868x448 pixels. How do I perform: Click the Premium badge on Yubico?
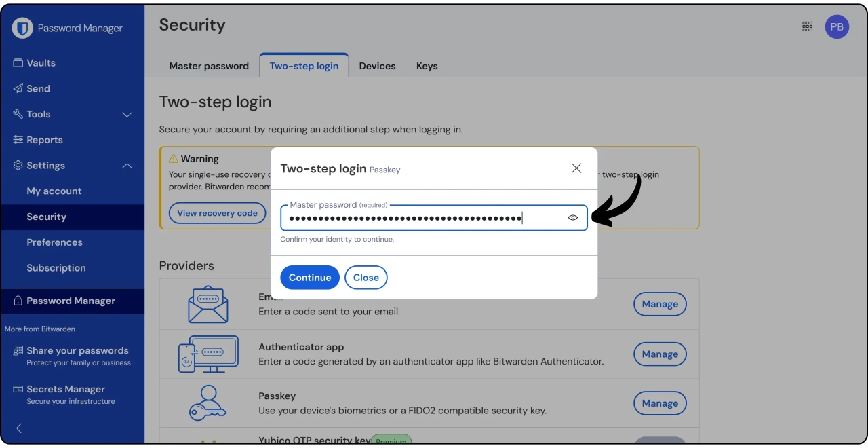391,441
